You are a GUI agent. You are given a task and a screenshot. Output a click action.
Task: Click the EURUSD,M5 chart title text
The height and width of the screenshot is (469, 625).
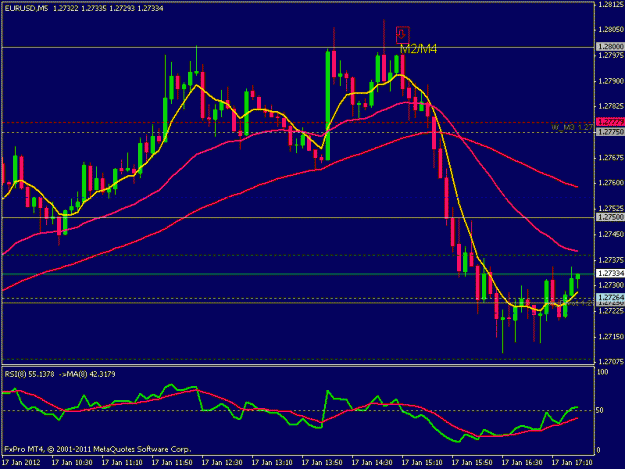click(x=26, y=8)
